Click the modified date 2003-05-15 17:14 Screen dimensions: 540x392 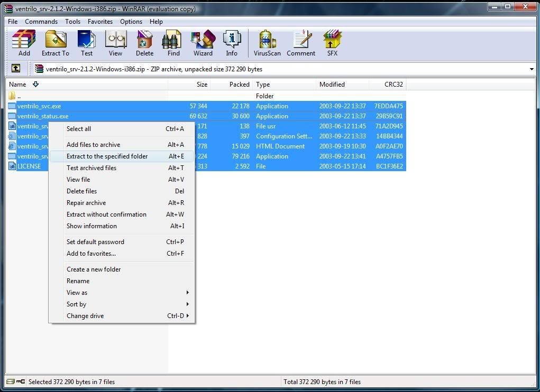[x=342, y=166]
